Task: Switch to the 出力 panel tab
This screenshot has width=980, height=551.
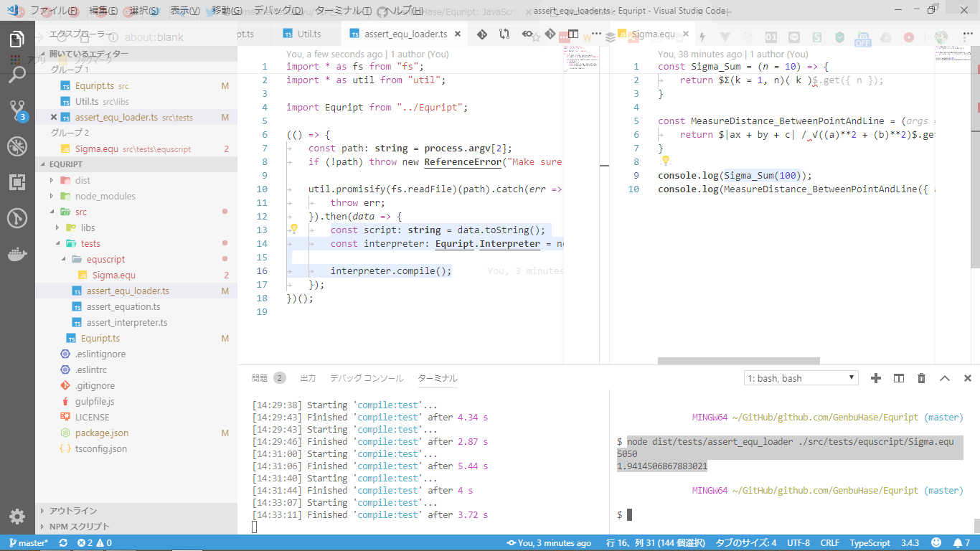Action: click(x=308, y=378)
